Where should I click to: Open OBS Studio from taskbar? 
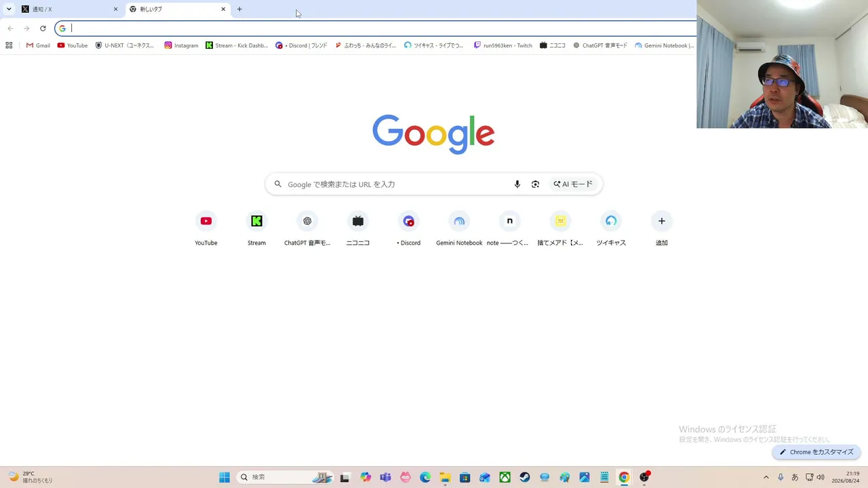pos(644,477)
